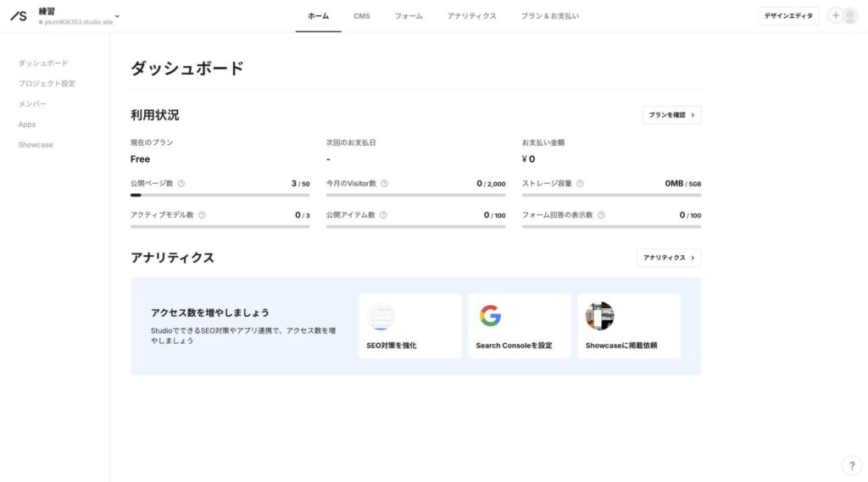Select プロジェクト設定 in the sidebar
The image size is (868, 482).
coord(47,84)
